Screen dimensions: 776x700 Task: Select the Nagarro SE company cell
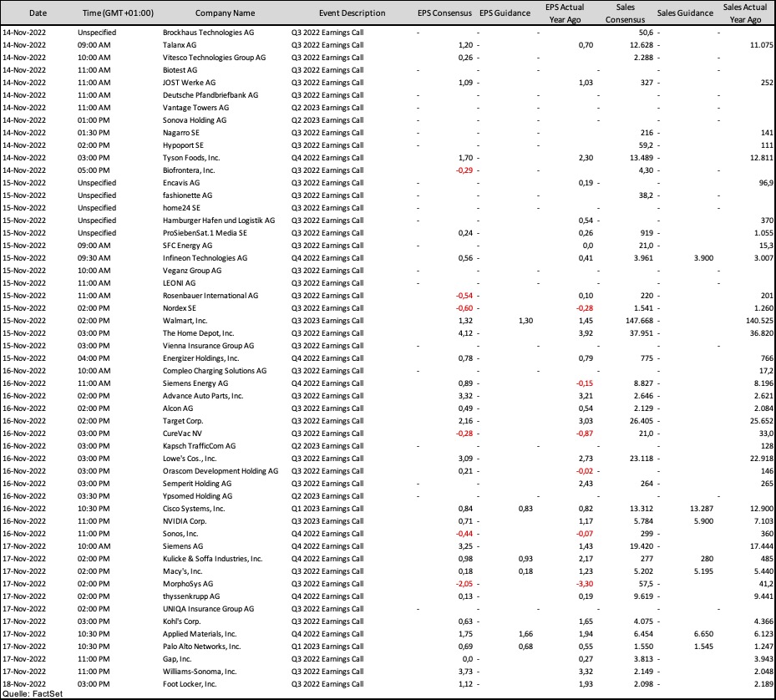click(x=181, y=133)
